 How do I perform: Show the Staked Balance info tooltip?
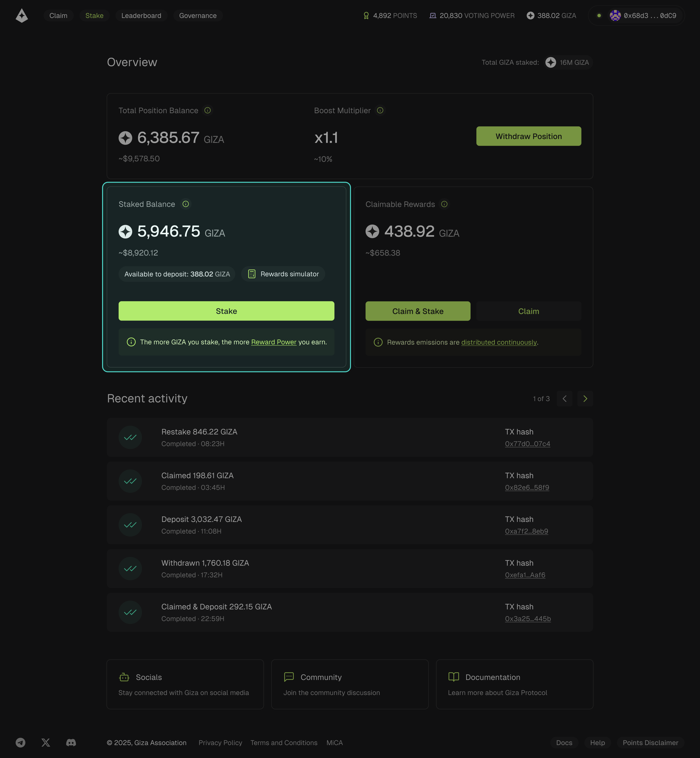point(186,204)
